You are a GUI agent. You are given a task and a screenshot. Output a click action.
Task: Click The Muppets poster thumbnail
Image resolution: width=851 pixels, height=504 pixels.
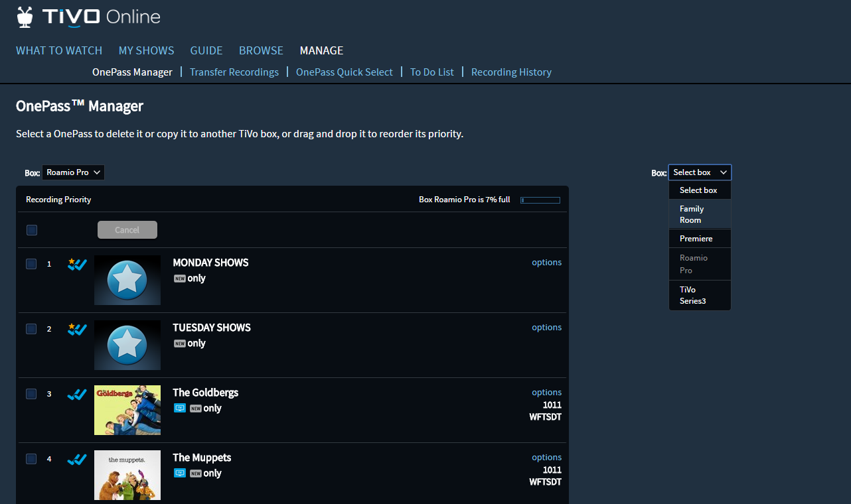127,475
